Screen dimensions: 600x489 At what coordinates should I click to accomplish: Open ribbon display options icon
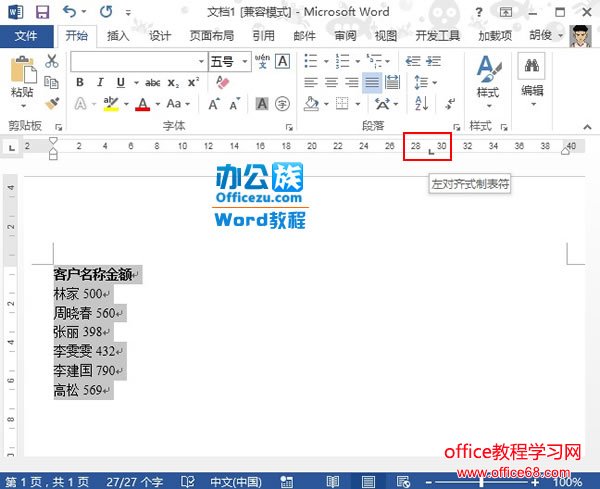coord(505,12)
